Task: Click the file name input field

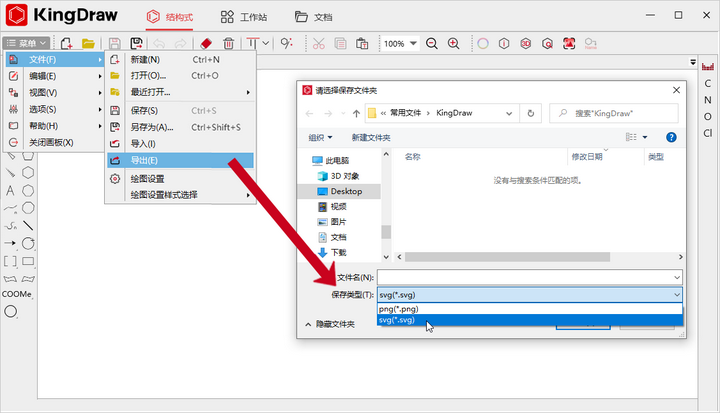Action: point(529,277)
